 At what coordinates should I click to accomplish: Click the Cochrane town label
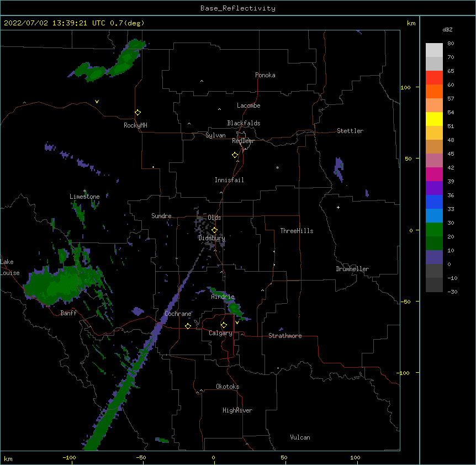pyautogui.click(x=178, y=314)
